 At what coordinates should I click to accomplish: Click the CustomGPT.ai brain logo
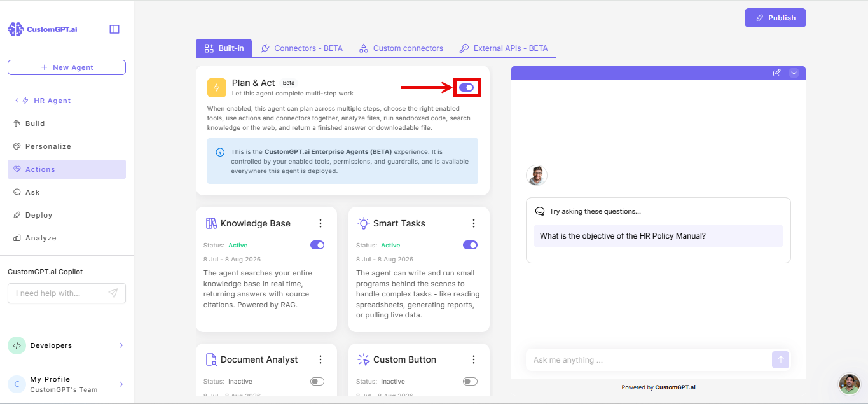[15, 29]
